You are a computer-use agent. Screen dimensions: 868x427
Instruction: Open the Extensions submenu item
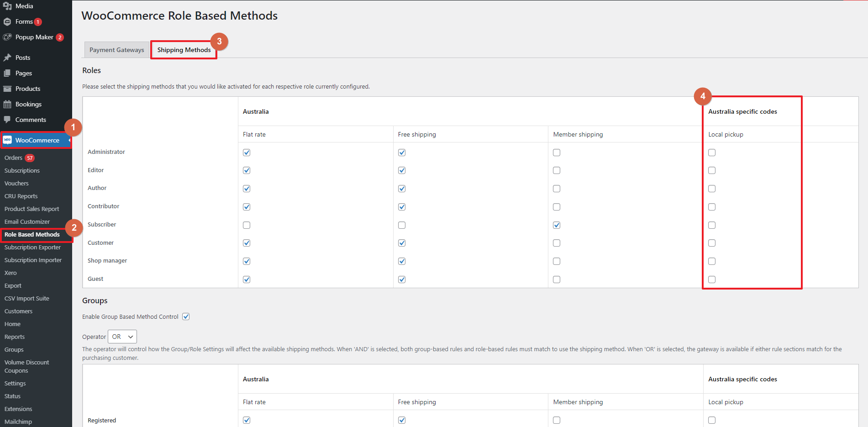pyautogui.click(x=18, y=409)
